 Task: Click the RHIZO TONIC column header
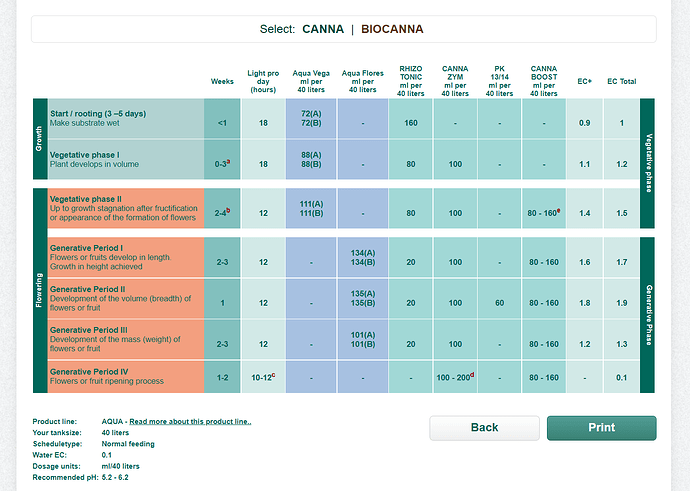point(411,81)
